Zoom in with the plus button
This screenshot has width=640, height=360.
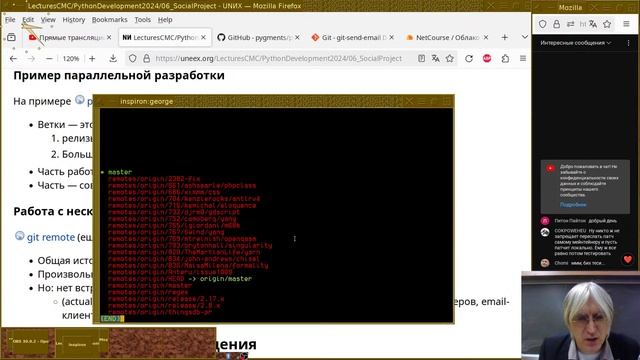[92, 59]
